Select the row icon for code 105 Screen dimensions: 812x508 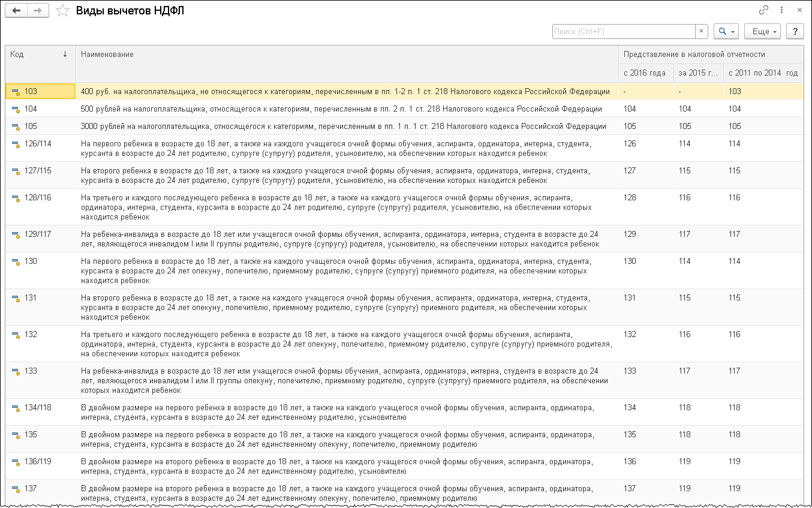(x=16, y=127)
